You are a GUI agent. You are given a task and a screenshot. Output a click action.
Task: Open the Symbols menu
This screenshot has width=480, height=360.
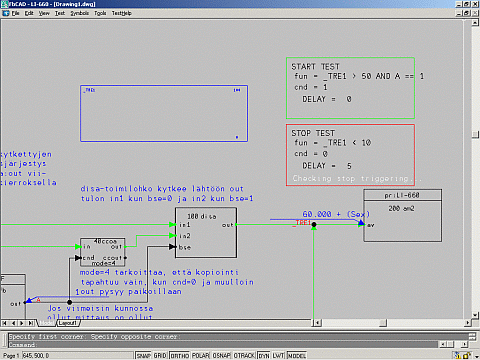point(80,13)
